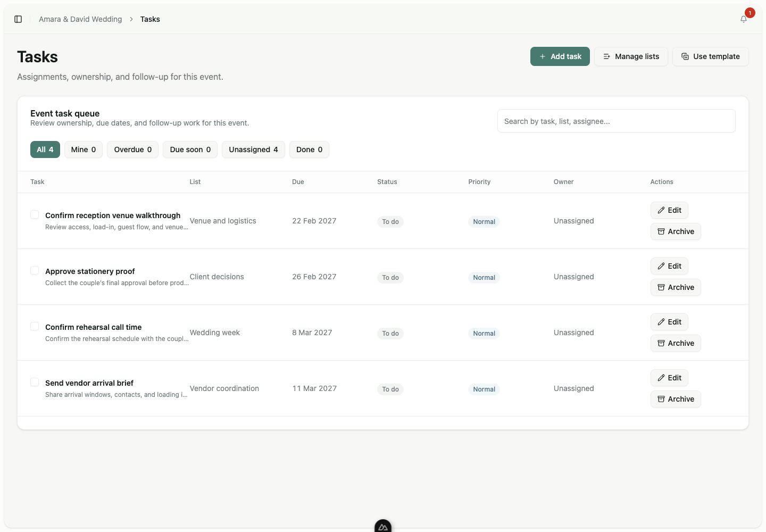This screenshot has width=766, height=532.
Task: Click Unassigned owner in stationery proof row
Action: click(x=574, y=277)
